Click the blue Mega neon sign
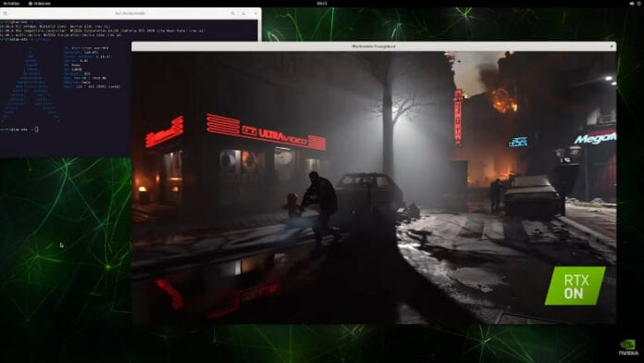 pyautogui.click(x=595, y=137)
